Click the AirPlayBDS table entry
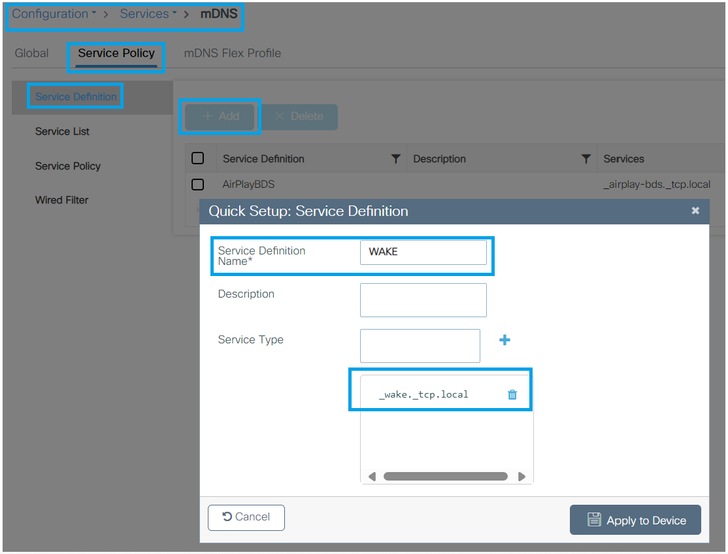Screen dimensions: 728x554 point(248,184)
